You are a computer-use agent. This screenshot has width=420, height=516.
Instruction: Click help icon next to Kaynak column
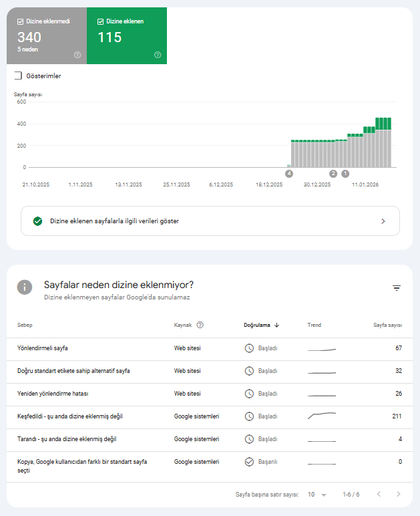click(x=200, y=325)
